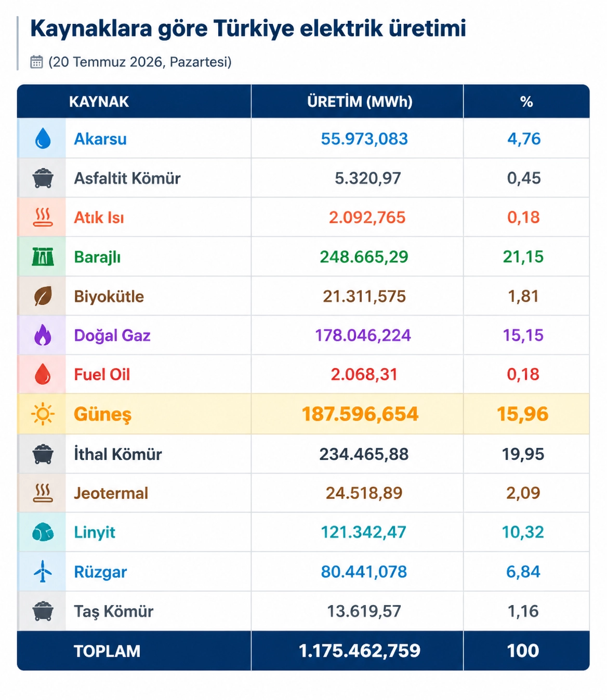Click the purple flame icon for Doğal Gaz
Image resolution: width=607 pixels, height=700 pixels.
point(43,335)
